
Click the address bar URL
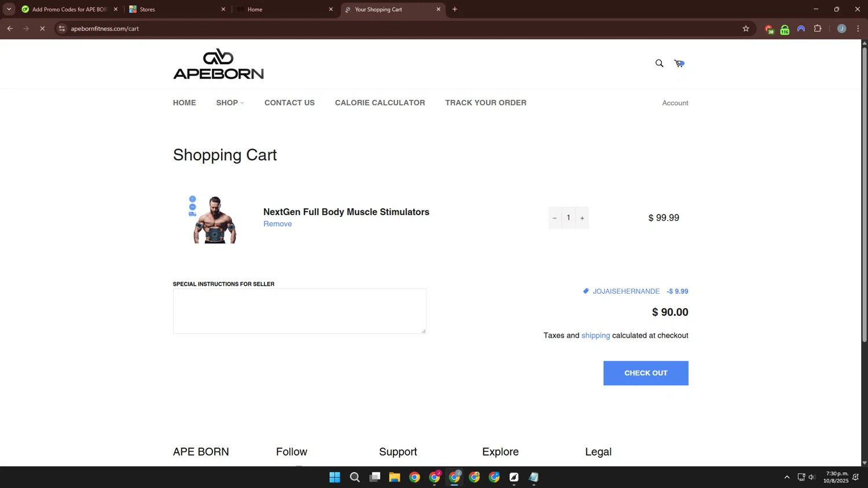(x=105, y=28)
